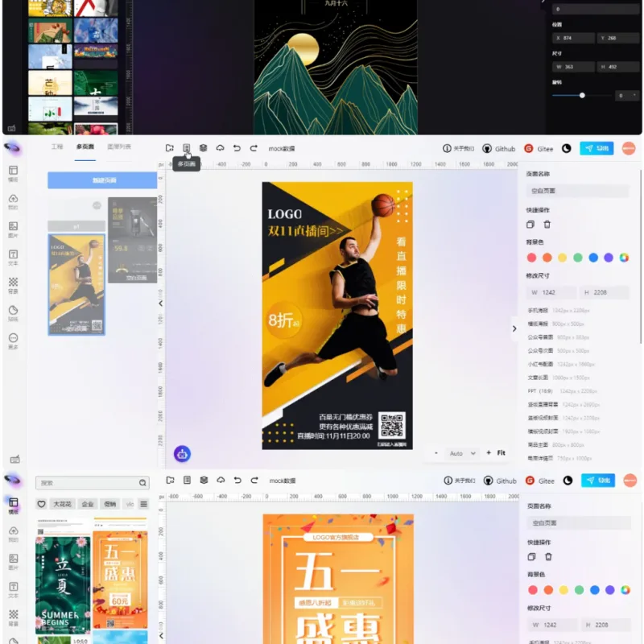Open Sticker sidebar icon in middle editor

[x=13, y=313]
